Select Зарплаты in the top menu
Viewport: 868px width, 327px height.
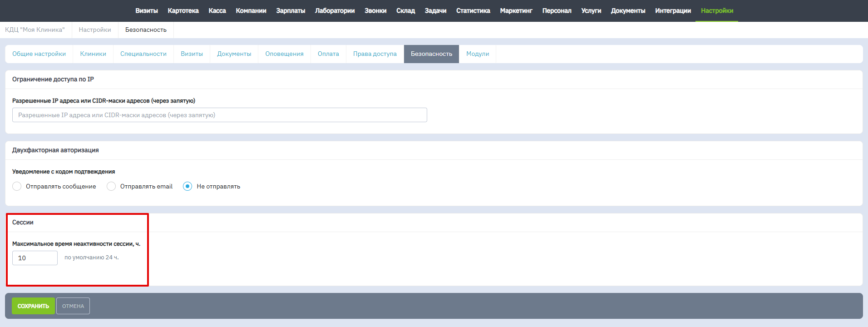coord(291,10)
